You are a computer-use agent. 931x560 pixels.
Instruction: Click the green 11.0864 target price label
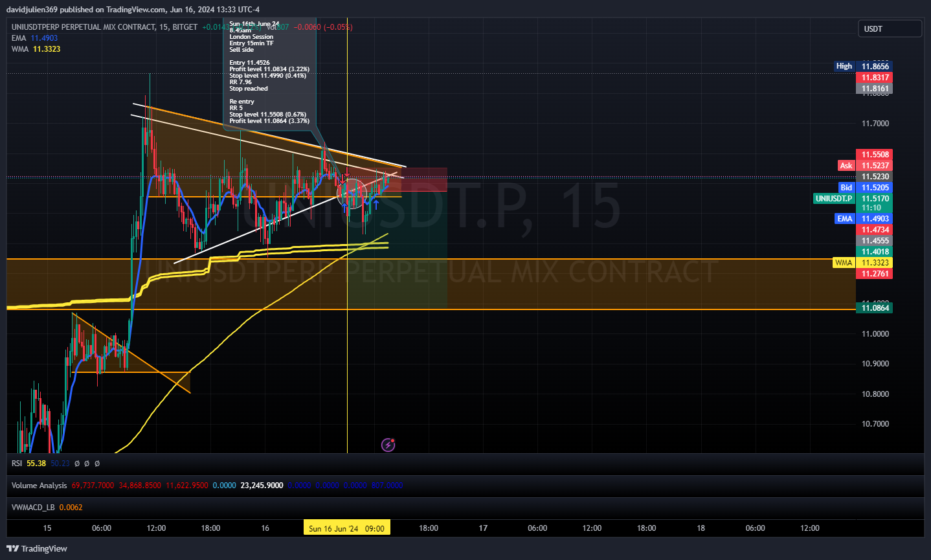875,308
